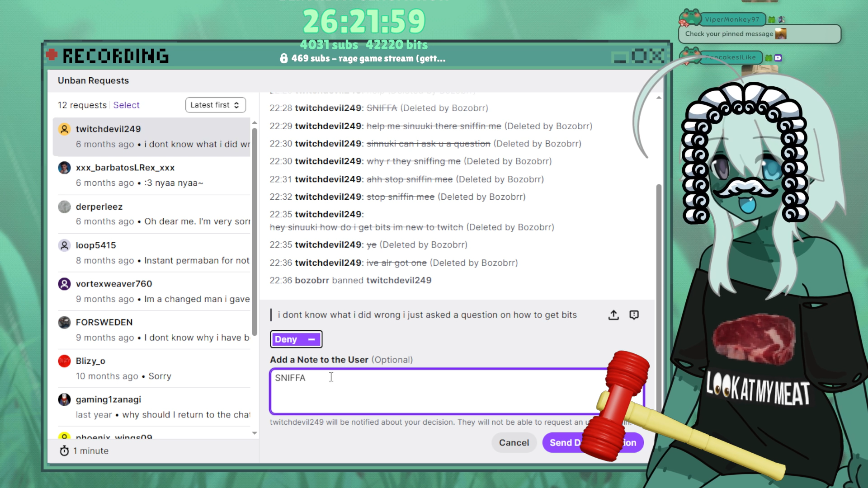Open the Deny decision dropdown
Viewport: 868px width, 488px height.
point(296,339)
